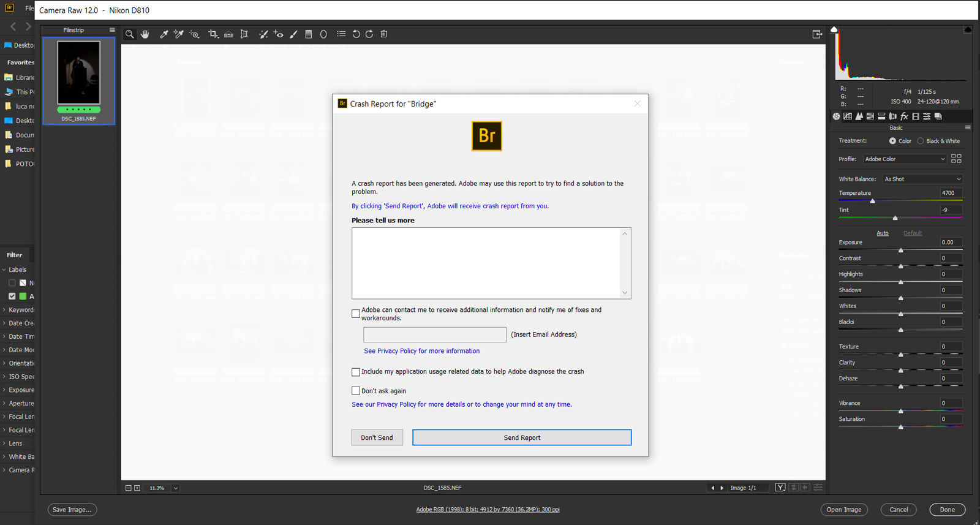Check Include application usage data checkbox
The width and height of the screenshot is (980, 525).
[356, 372]
